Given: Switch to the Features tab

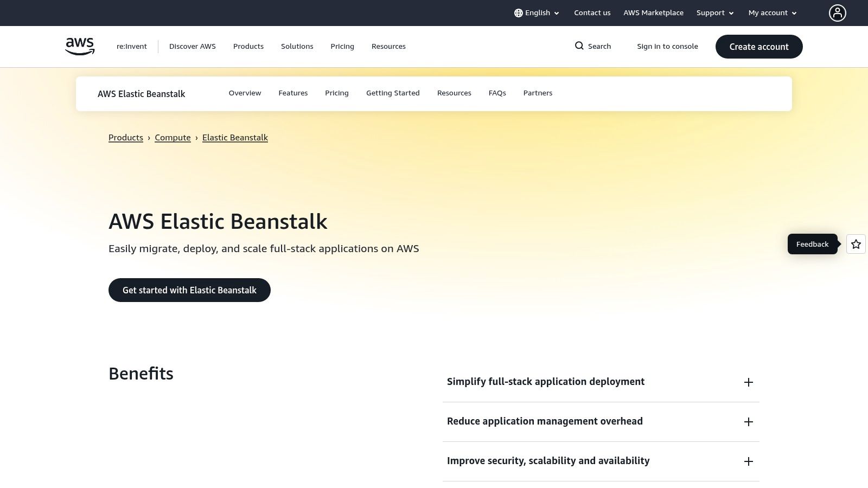Looking at the screenshot, I should coord(293,93).
